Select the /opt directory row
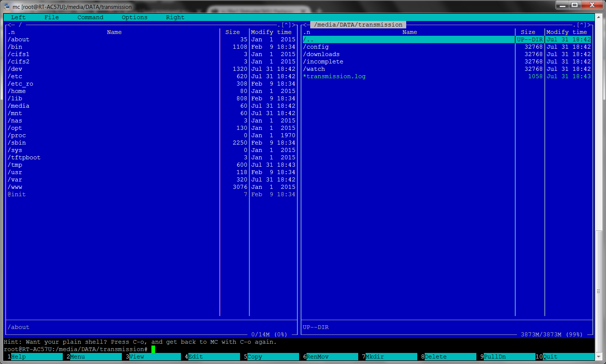The image size is (606, 364). click(151, 128)
